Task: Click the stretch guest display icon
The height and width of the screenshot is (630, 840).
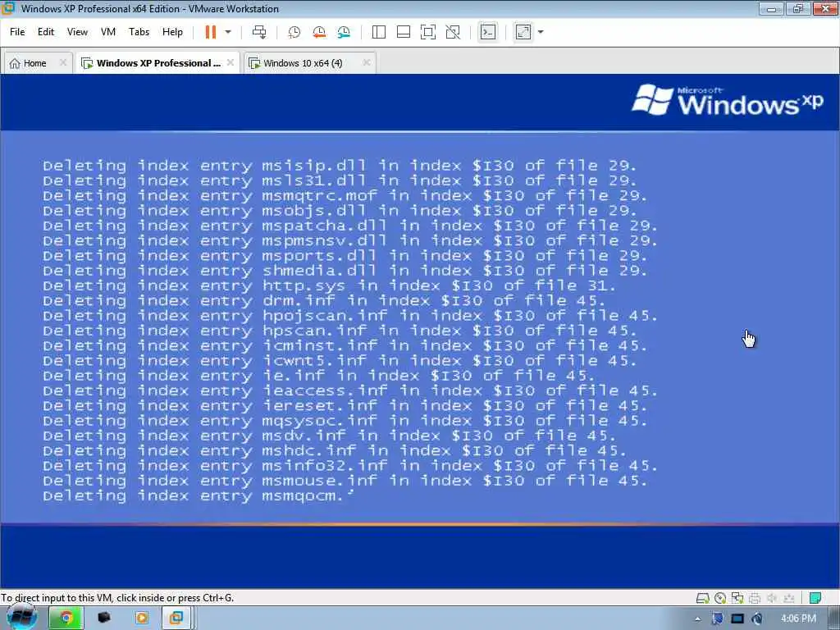Action: pyautogui.click(x=523, y=32)
